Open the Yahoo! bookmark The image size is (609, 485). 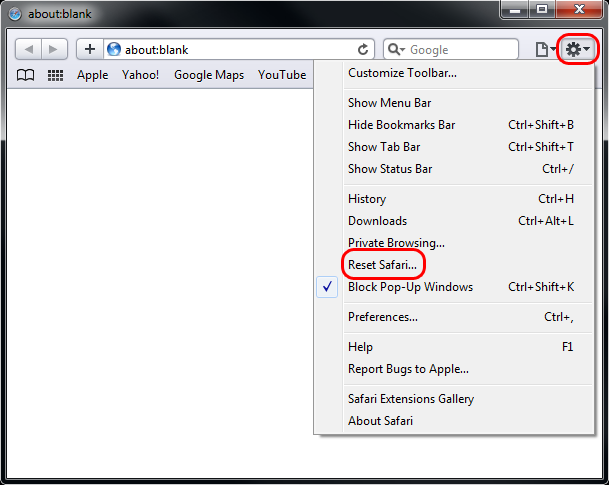140,75
